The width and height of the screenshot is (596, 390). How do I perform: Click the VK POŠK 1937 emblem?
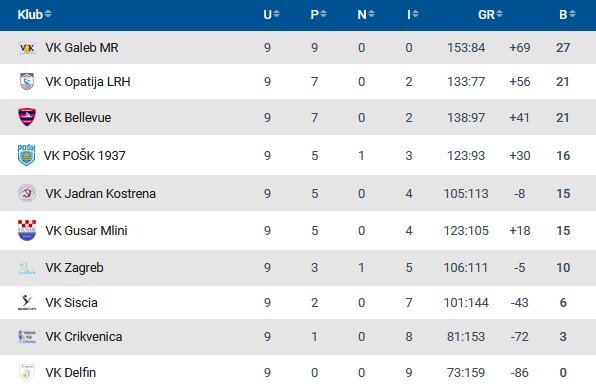(x=27, y=155)
